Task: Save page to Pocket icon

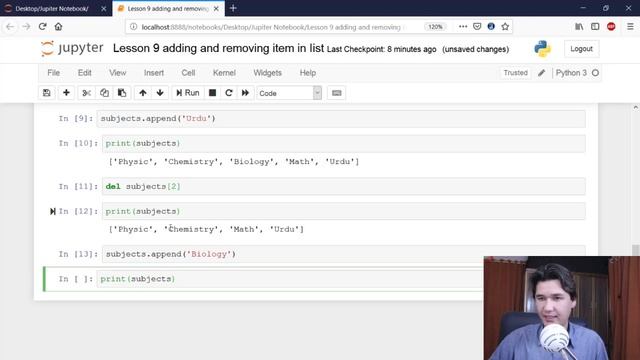Action: point(477,27)
